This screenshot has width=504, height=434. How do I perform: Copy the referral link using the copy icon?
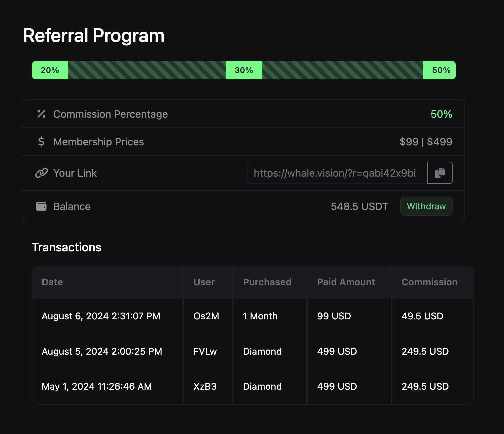[440, 173]
